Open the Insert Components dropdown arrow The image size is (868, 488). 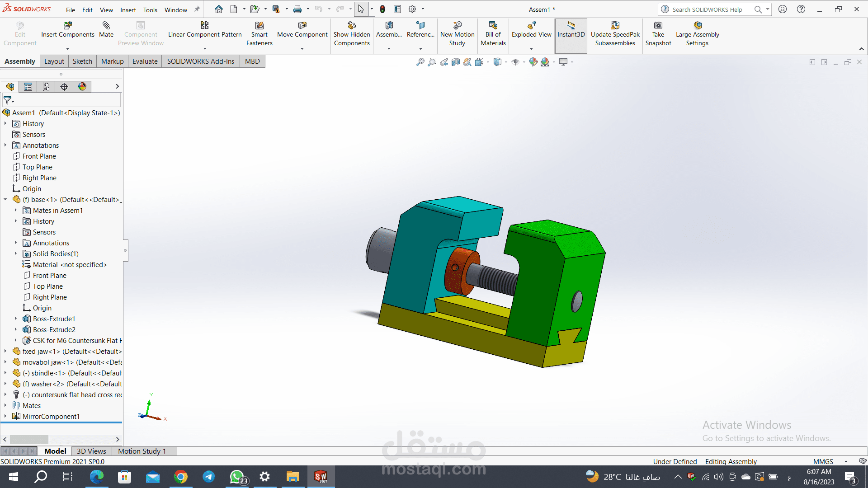[x=68, y=49]
